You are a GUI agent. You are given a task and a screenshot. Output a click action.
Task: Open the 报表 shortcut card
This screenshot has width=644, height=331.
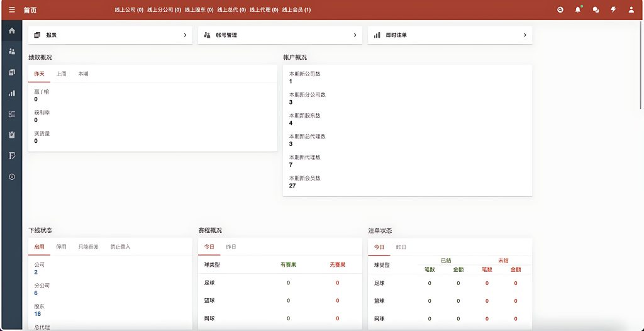pyautogui.click(x=110, y=35)
